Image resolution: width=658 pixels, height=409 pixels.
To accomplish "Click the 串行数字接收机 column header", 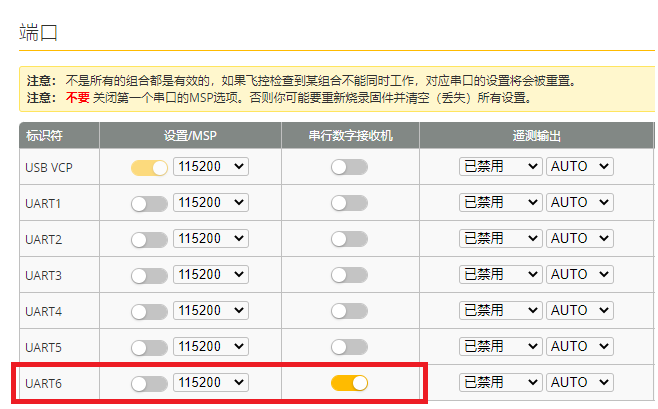I will coord(349,136).
